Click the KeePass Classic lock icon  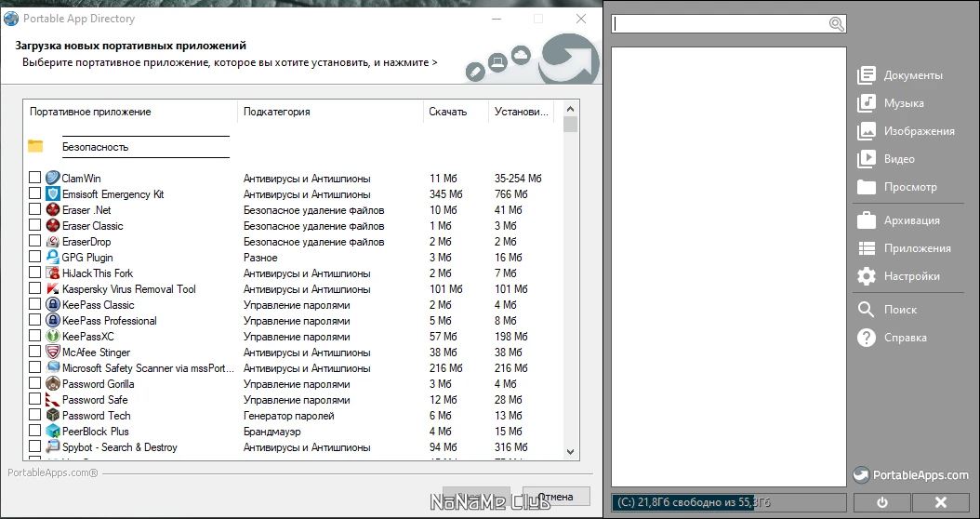pos(52,304)
